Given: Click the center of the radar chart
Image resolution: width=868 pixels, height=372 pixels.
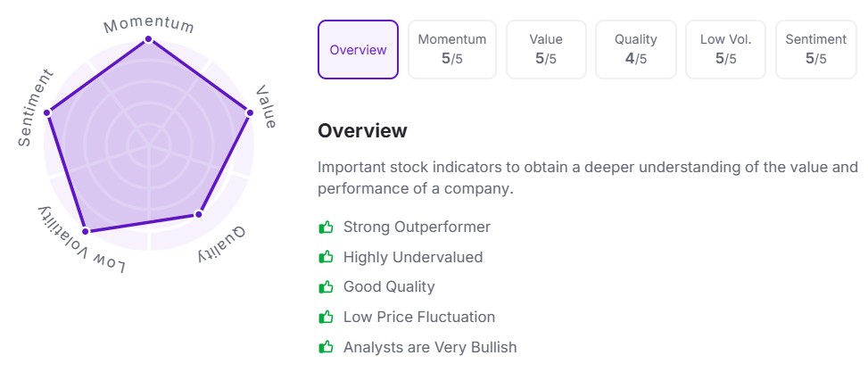Looking at the screenshot, I should point(149,143).
